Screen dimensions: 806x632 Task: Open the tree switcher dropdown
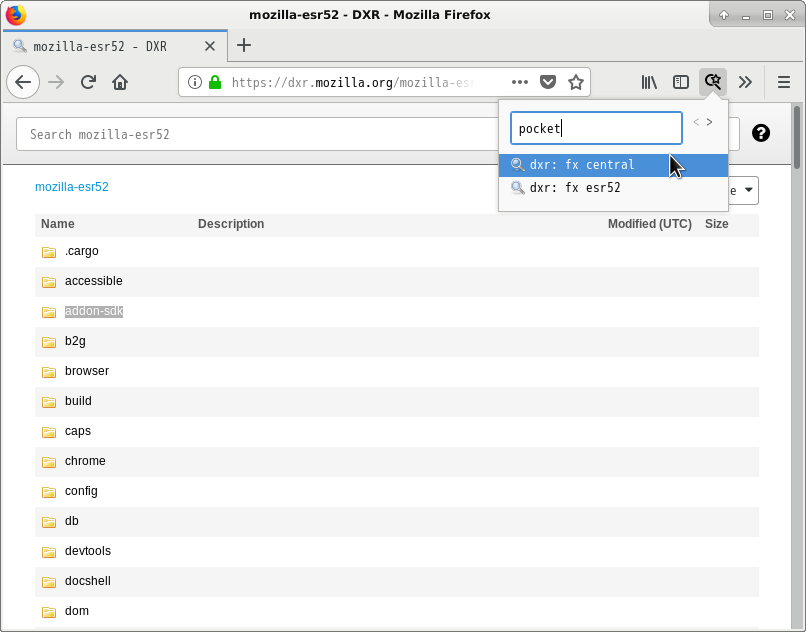pyautogui.click(x=743, y=190)
